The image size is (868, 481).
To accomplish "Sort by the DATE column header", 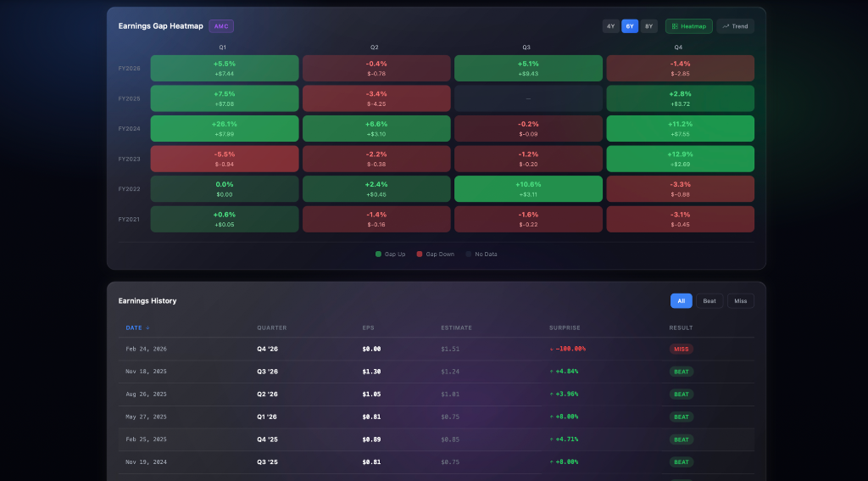I will 137,328.
